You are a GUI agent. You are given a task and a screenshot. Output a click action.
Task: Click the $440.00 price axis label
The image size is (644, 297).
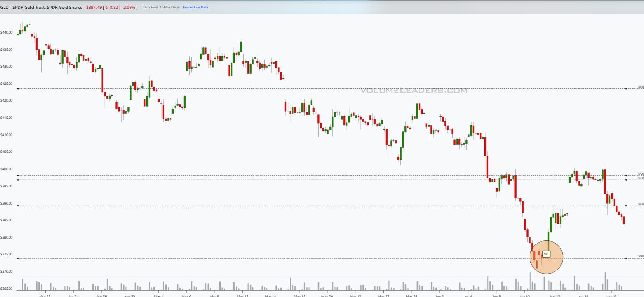pos(6,32)
